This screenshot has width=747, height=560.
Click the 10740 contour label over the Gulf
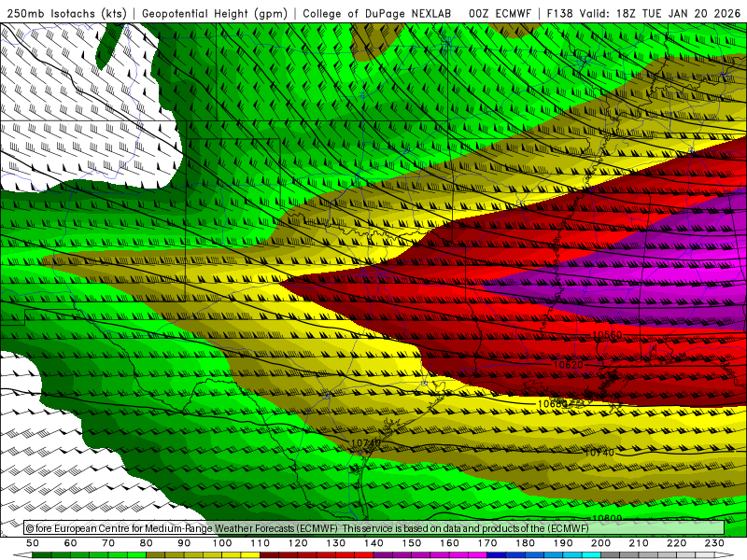[599, 453]
